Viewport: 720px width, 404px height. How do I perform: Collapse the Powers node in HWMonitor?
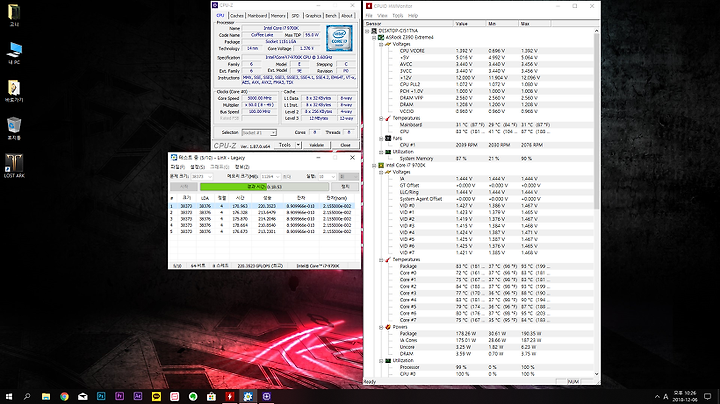381,327
